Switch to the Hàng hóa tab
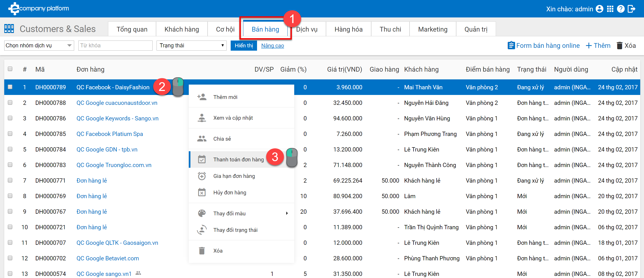This screenshot has height=278, width=644. pos(349,29)
